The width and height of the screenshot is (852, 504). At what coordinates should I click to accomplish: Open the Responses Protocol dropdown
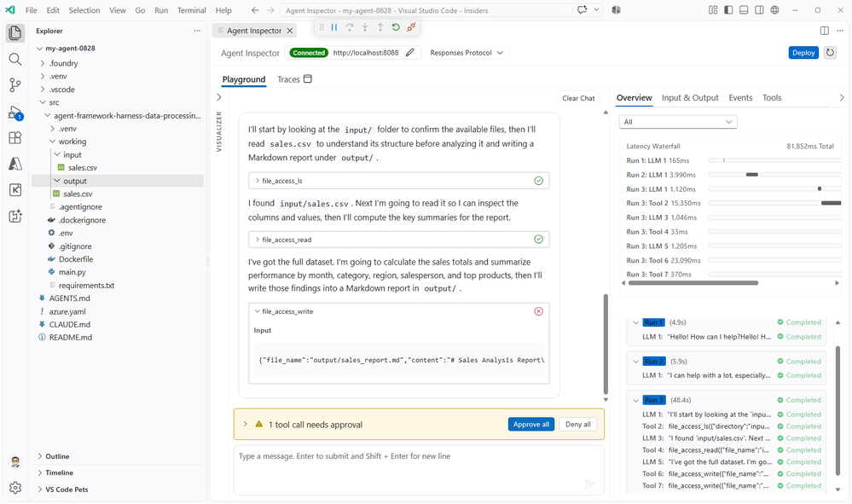point(467,53)
